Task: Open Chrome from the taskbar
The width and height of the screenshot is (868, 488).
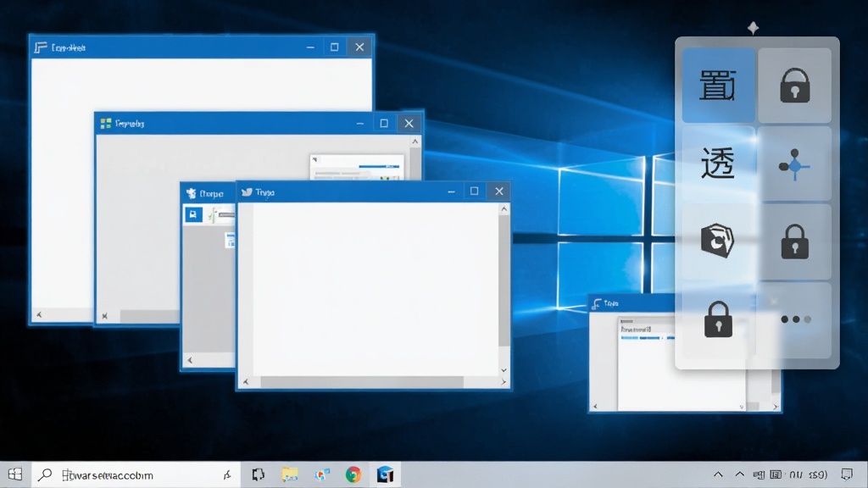Action: [353, 474]
